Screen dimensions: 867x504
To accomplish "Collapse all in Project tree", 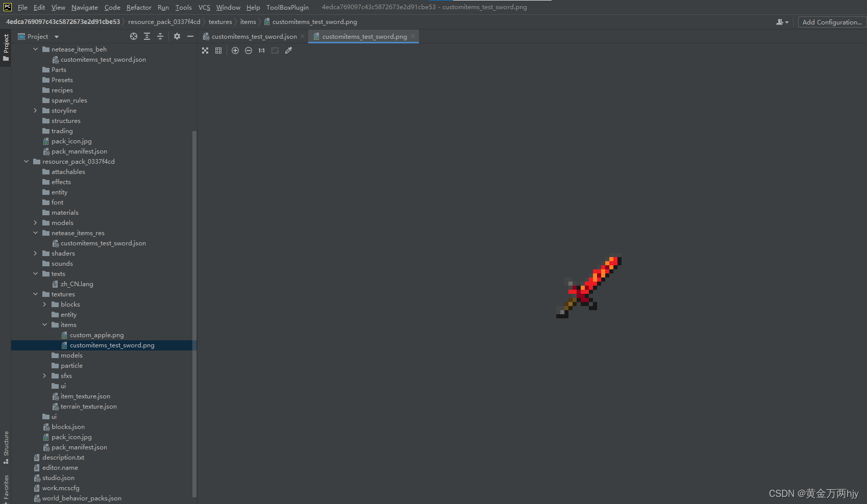I will click(x=160, y=36).
